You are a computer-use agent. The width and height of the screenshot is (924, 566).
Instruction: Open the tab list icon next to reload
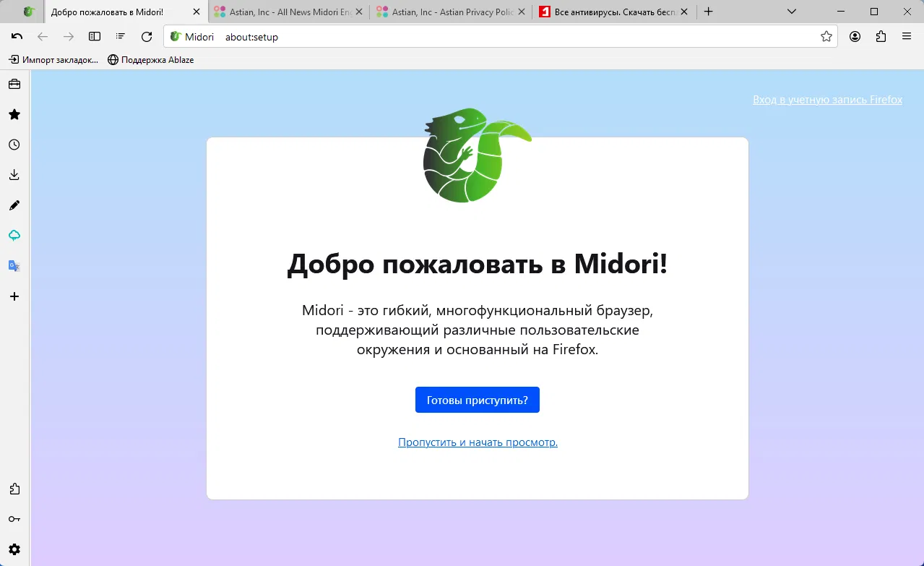click(121, 36)
